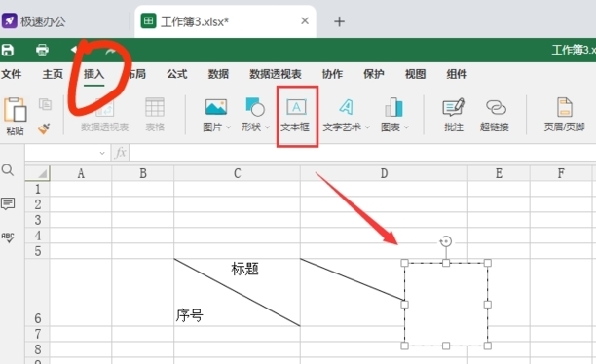Click the rotate handle above the text box
Screen dimensions: 596x364
(445, 241)
